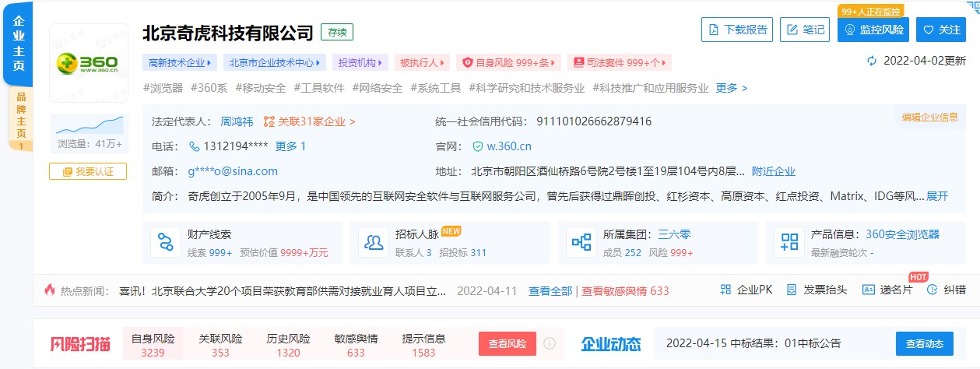This screenshot has height=369, width=980.
Task: Open legal representative 周鸿祎 link
Action: click(x=237, y=121)
